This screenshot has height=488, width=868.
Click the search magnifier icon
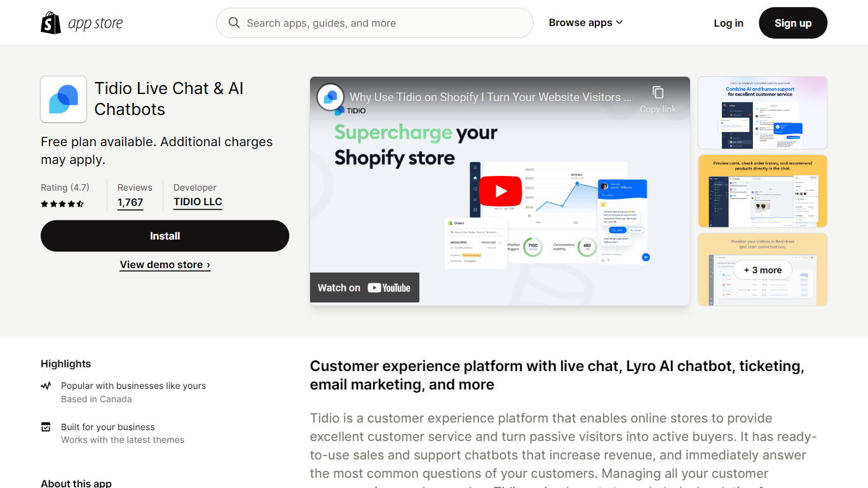coord(234,23)
